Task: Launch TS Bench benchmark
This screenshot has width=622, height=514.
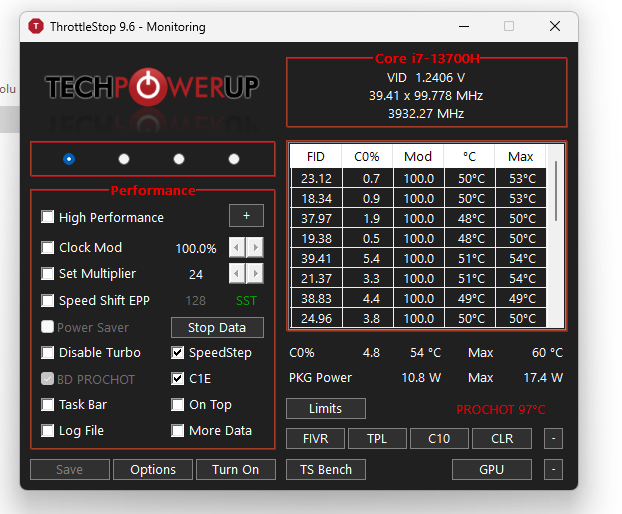Action: (x=326, y=470)
